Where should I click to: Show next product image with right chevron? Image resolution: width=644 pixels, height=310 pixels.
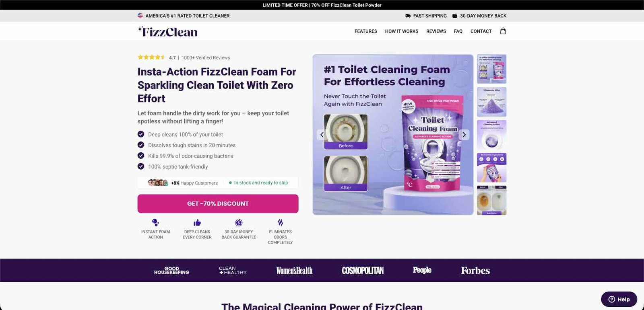tap(464, 135)
